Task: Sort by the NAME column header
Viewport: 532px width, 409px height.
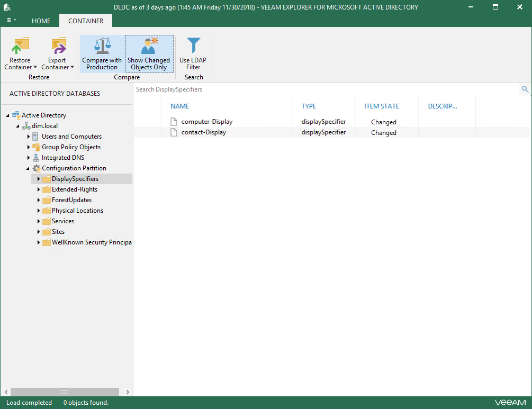Action: click(179, 106)
